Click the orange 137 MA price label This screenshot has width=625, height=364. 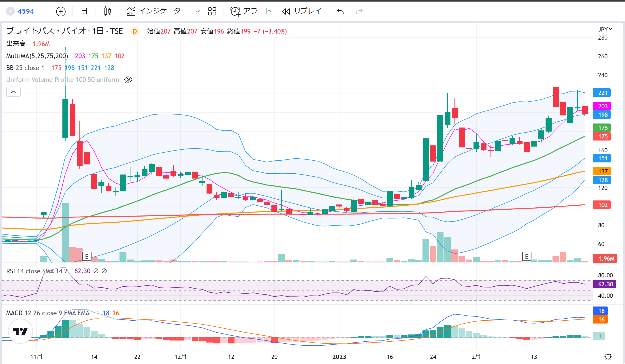coord(602,171)
